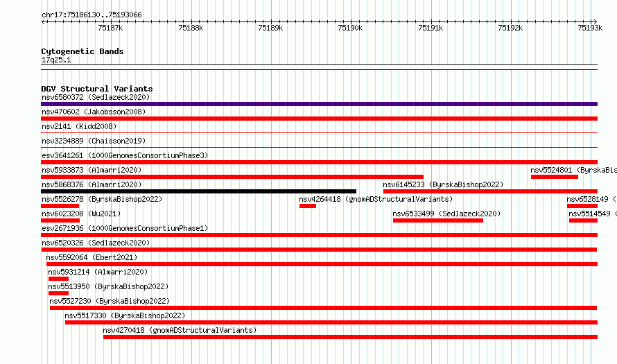Open nsv5868376 (Almarri2020) label
This screenshot has width=617, height=364.
tap(92, 184)
